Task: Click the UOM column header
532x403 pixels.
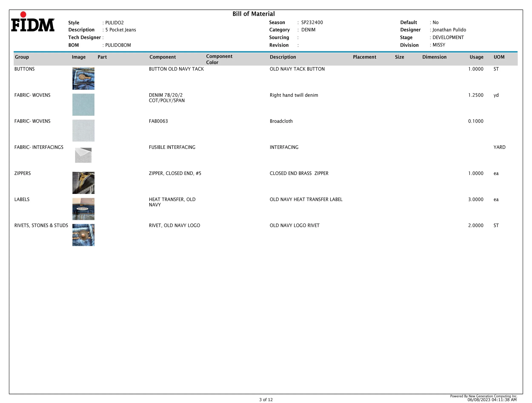Action: 499,57
